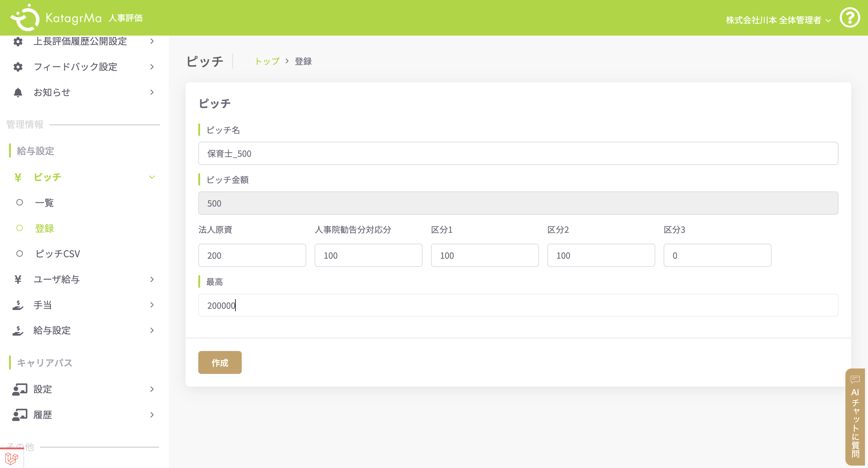Select 登録 in the sidebar
Image resolution: width=868 pixels, height=468 pixels.
44,228
